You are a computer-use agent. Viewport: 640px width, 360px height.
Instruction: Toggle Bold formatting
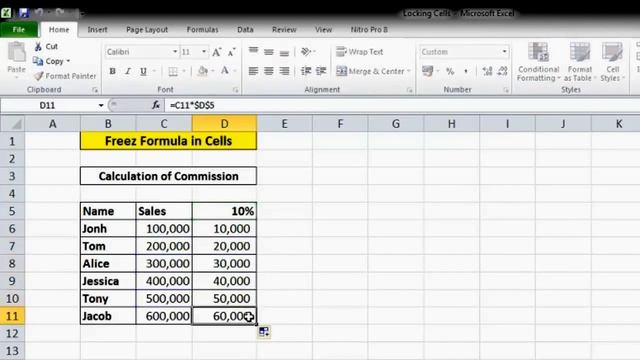112,71
